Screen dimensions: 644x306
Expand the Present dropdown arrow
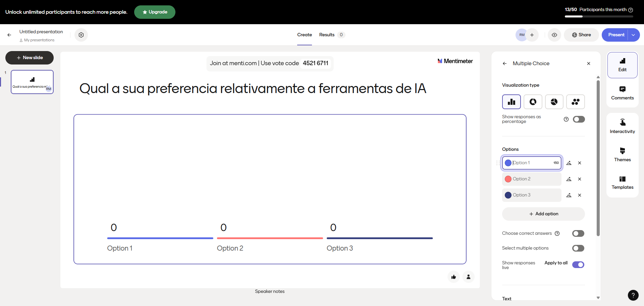(x=633, y=35)
